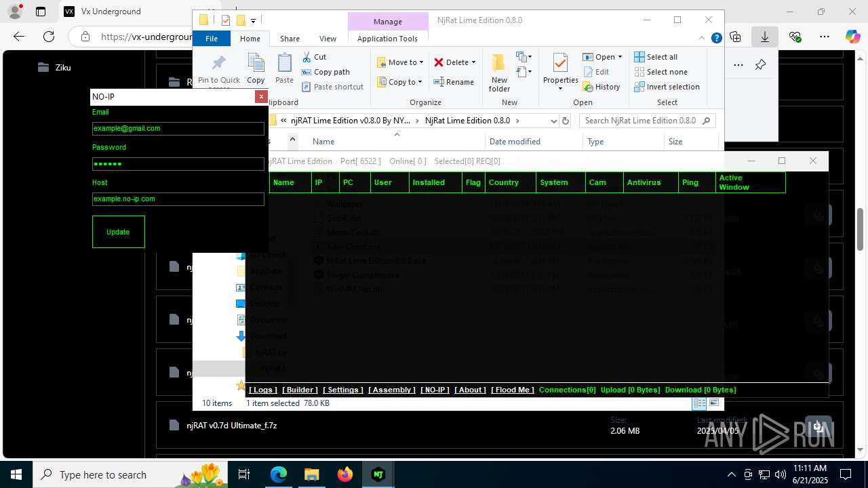Expand the Properties dropdown arrow

[x=560, y=89]
